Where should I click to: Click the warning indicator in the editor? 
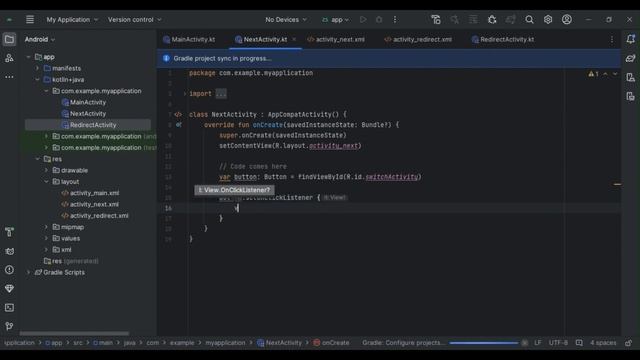tap(593, 74)
